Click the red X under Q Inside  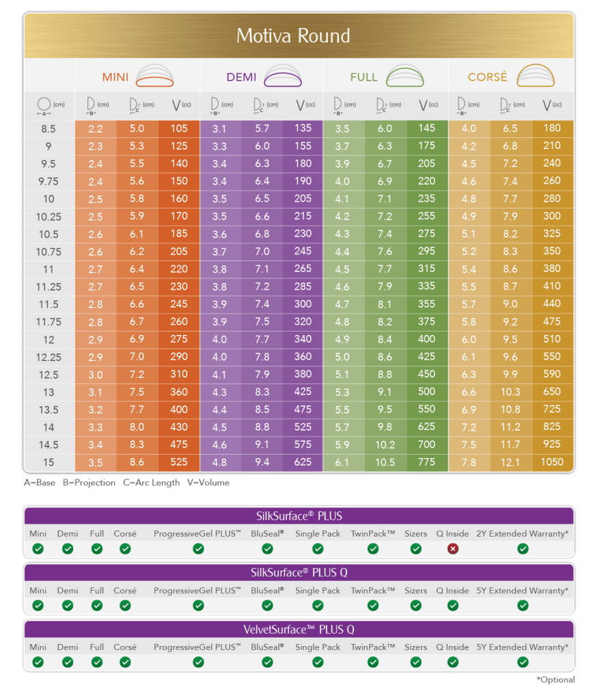pyautogui.click(x=452, y=548)
